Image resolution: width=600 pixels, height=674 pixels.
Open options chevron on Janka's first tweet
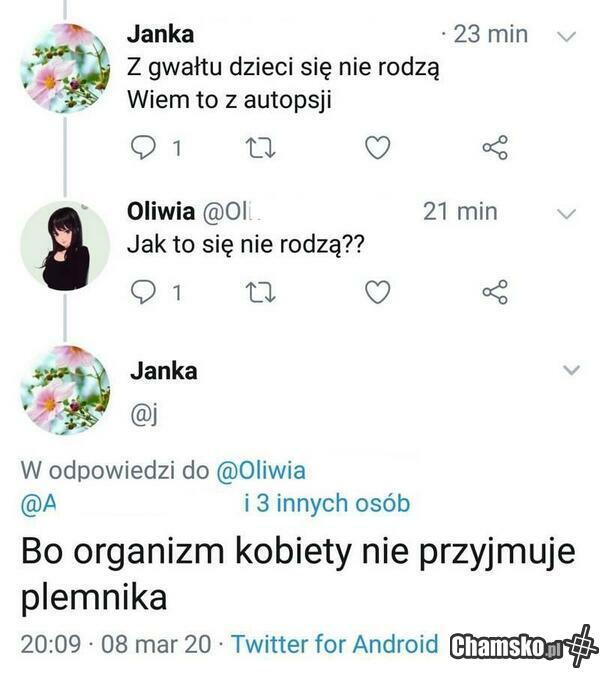click(x=566, y=36)
